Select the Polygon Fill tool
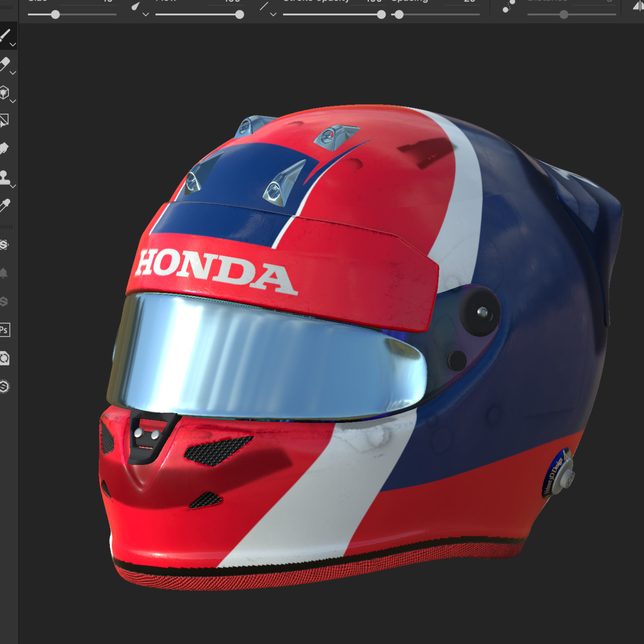This screenshot has width=644, height=644. (x=4, y=121)
